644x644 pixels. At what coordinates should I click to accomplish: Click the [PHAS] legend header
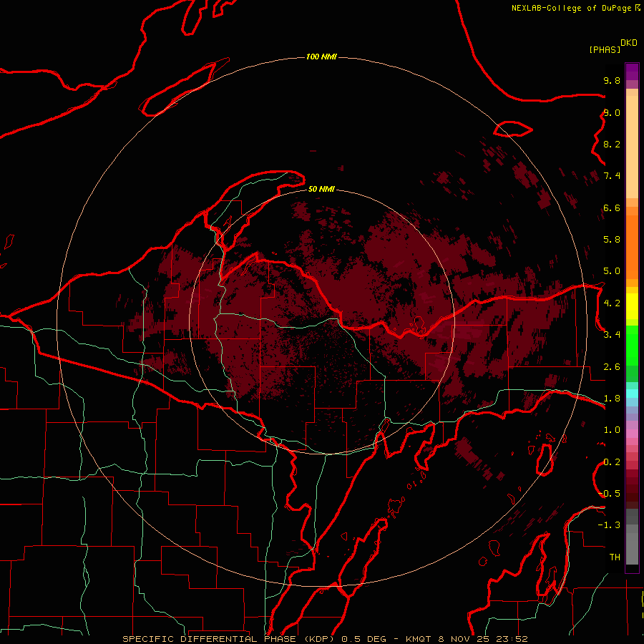click(605, 49)
